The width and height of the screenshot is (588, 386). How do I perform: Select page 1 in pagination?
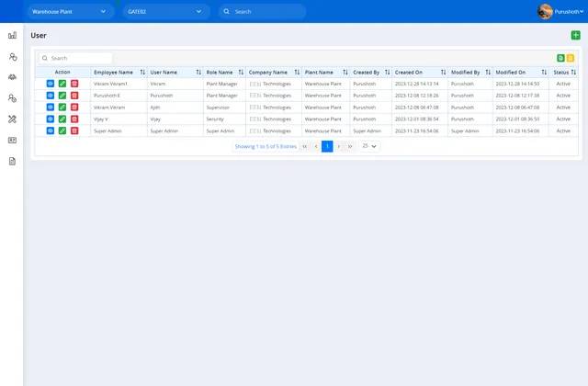click(327, 146)
